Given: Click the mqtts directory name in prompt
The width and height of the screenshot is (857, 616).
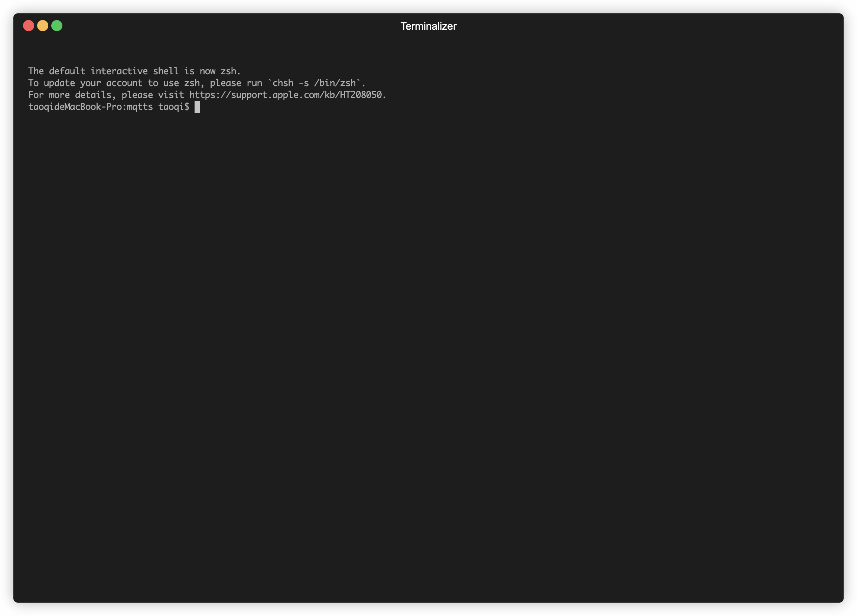Looking at the screenshot, I should tap(140, 107).
